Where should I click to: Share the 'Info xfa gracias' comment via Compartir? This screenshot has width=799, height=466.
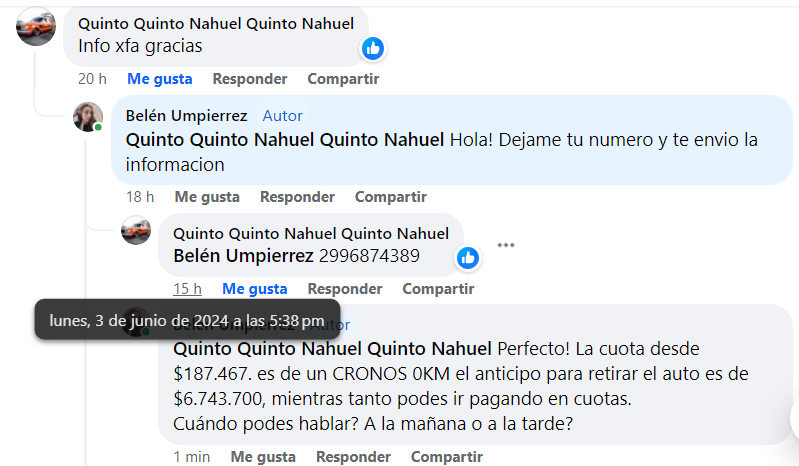pyautogui.click(x=343, y=79)
